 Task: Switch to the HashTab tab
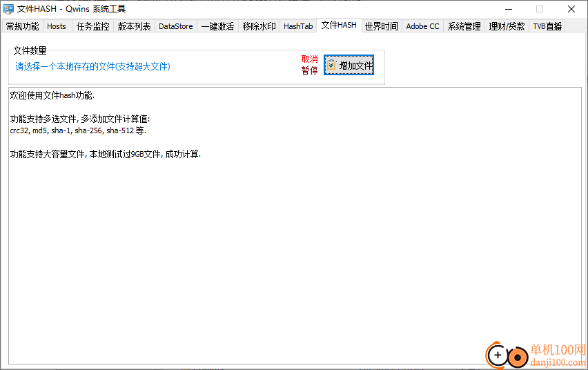298,26
